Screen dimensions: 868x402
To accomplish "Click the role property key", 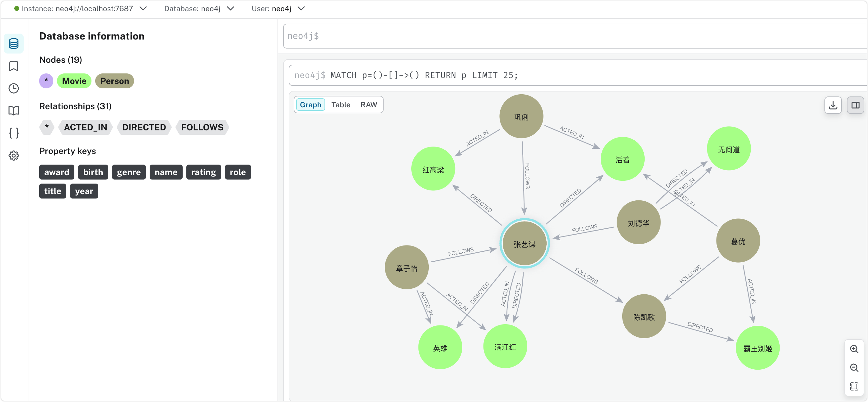I will pos(238,172).
